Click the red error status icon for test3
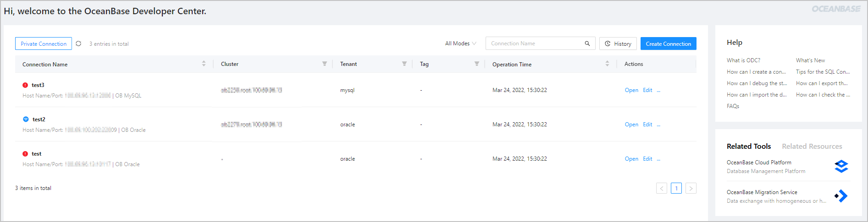 (25, 85)
